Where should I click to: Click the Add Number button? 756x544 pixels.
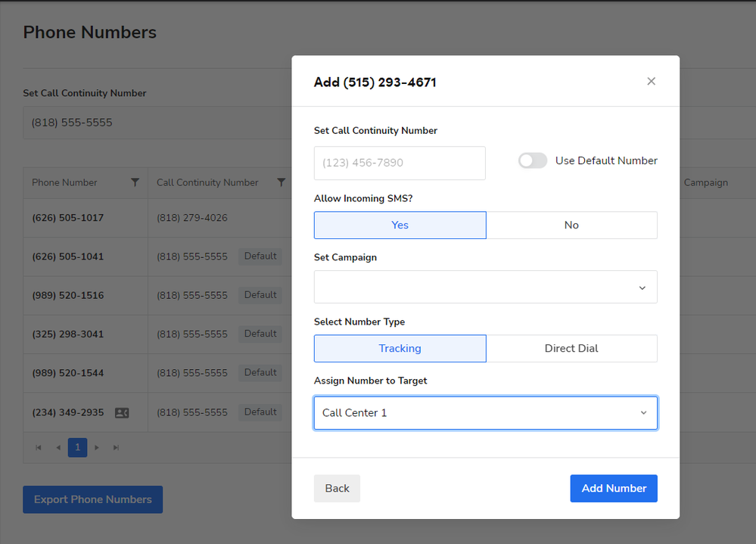[613, 488]
